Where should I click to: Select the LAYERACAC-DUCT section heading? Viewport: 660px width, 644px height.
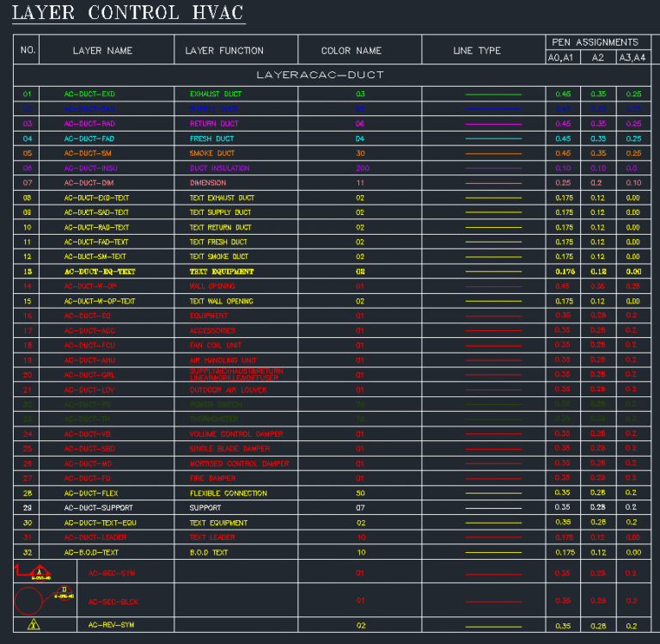(x=320, y=75)
